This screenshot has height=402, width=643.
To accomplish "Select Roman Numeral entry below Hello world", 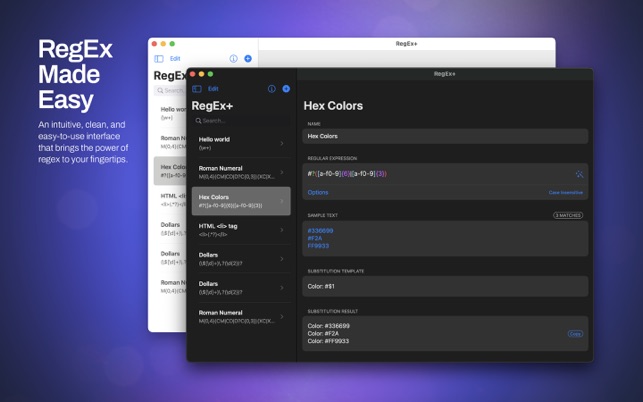I will coord(241,172).
